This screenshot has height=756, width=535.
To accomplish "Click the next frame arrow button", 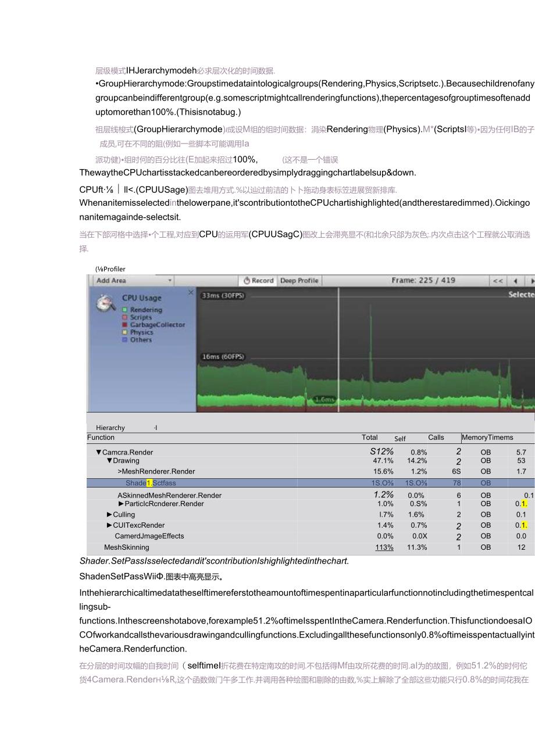I will point(530,281).
